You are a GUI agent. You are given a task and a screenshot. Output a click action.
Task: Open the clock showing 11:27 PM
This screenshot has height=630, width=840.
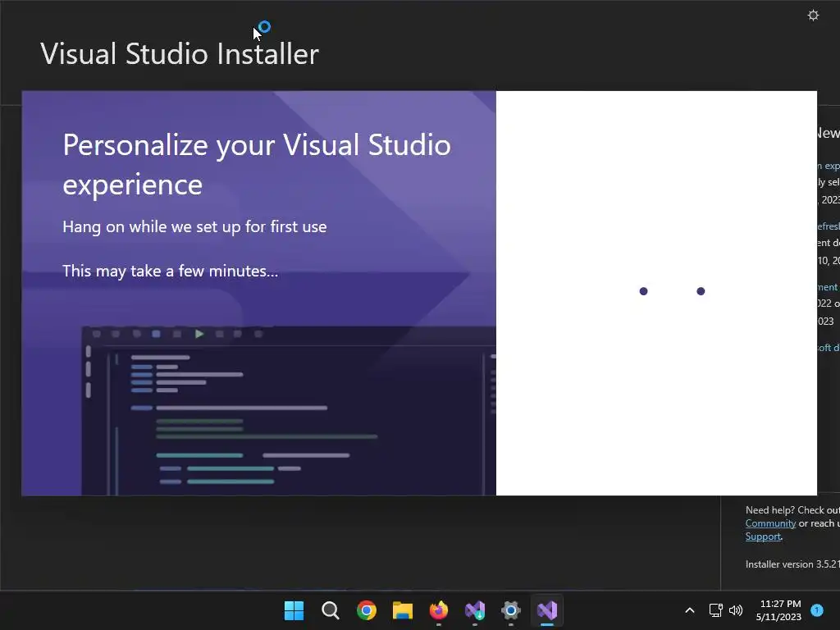coord(778,610)
